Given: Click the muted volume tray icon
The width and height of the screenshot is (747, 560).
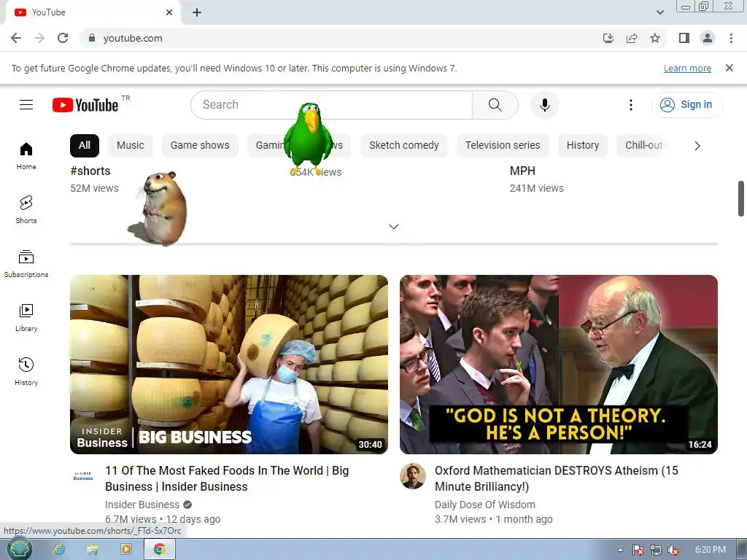Looking at the screenshot, I should (x=673, y=550).
